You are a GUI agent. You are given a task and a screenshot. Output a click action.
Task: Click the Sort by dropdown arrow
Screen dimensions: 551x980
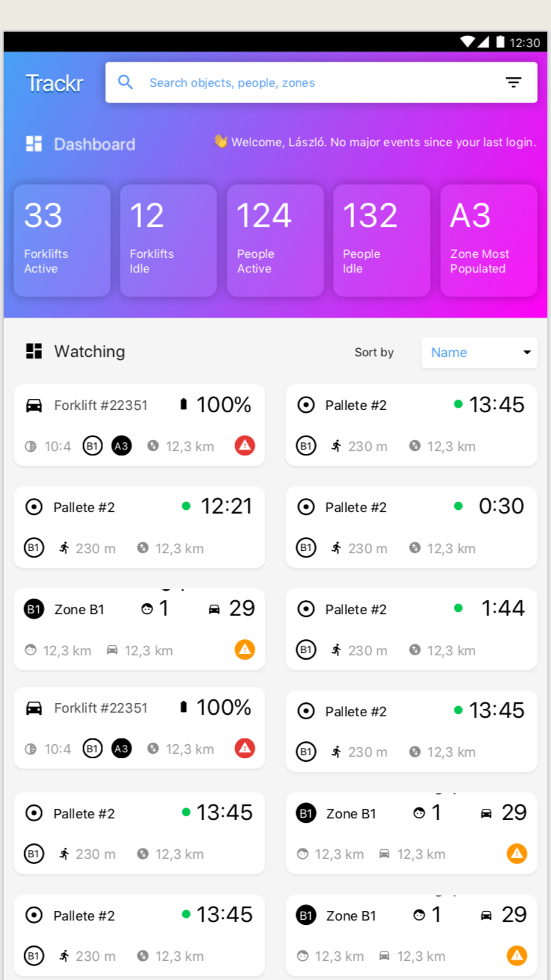(527, 353)
